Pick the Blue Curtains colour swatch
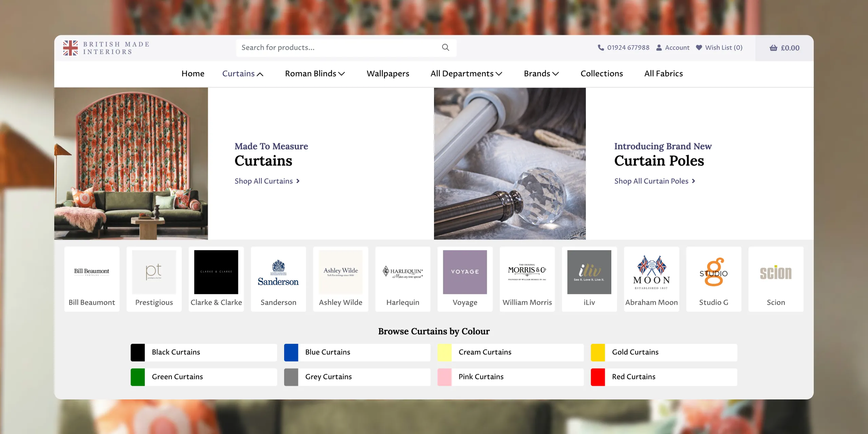The height and width of the screenshot is (434, 868). [x=291, y=352]
